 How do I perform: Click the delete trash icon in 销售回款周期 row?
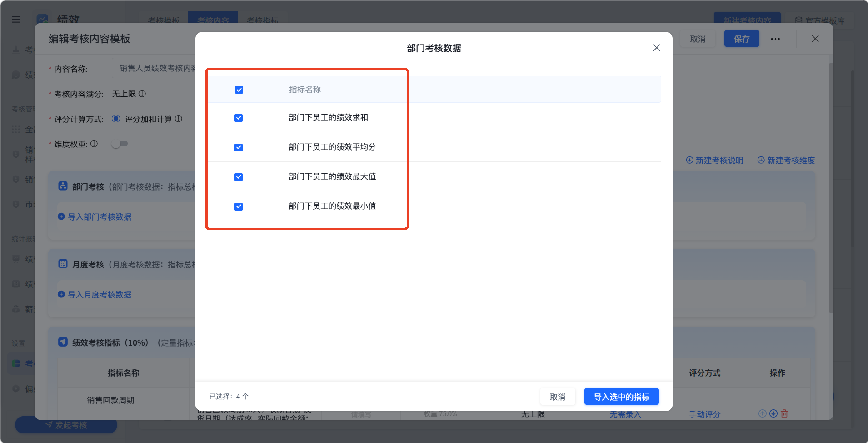(x=784, y=413)
